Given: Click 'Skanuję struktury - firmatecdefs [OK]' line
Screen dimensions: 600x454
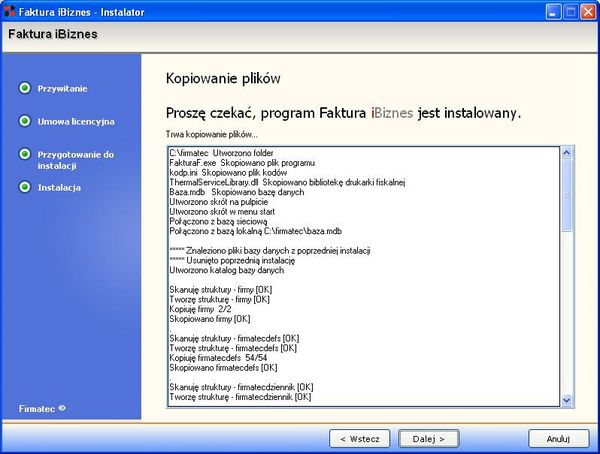Looking at the screenshot, I should (x=234, y=338).
